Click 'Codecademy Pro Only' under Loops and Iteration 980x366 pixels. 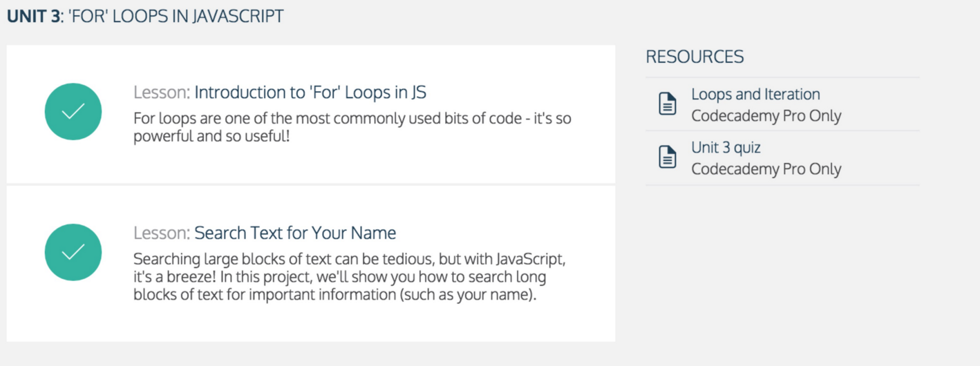(766, 115)
